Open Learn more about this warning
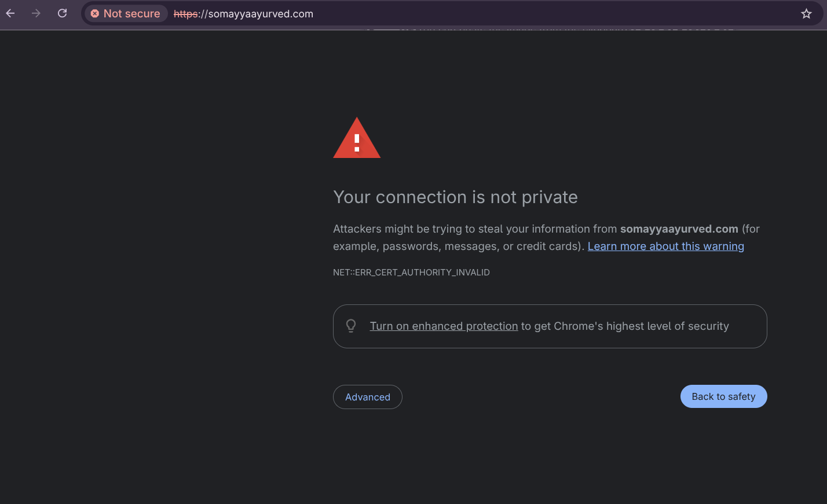 click(665, 246)
